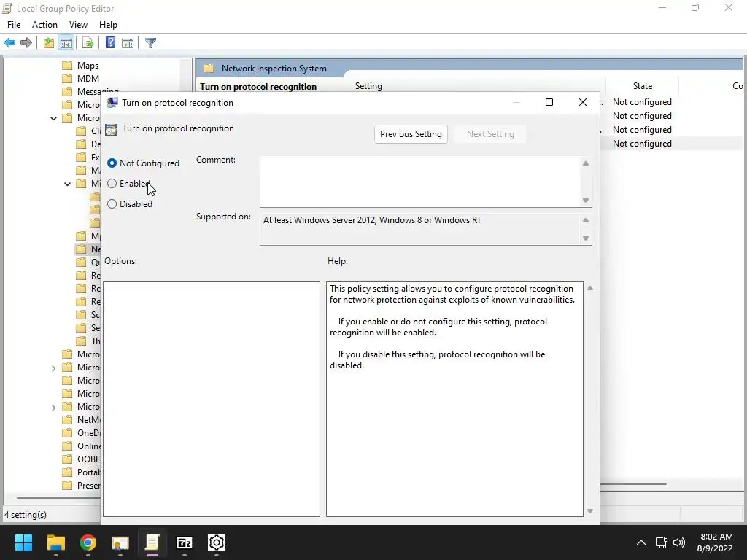Image resolution: width=747 pixels, height=560 pixels.
Task: Click the Export List toolbar icon
Action: (88, 43)
